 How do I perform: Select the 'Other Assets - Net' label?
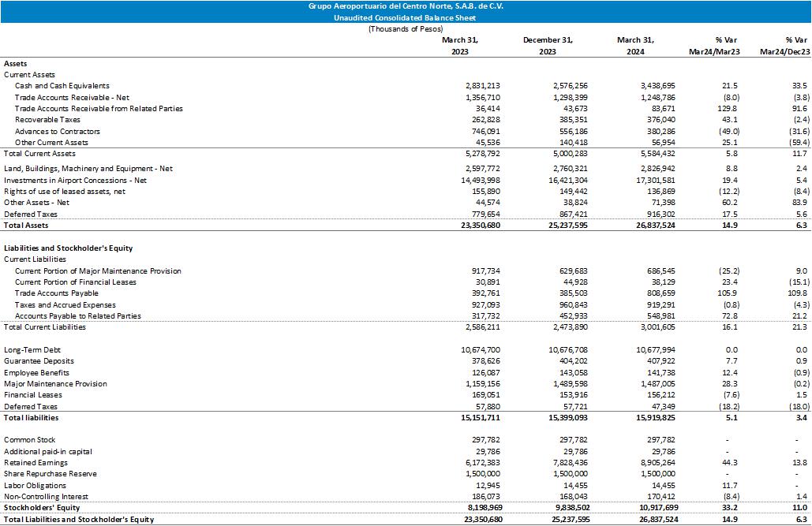pos(37,203)
